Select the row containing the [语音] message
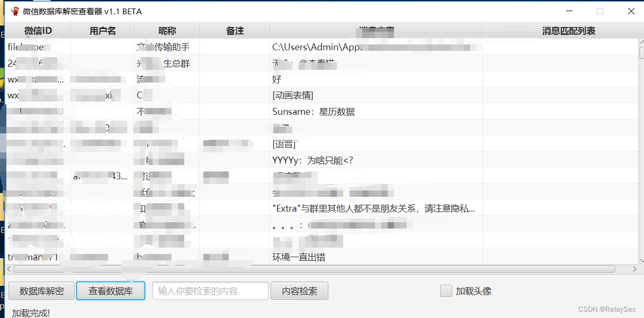Image resolution: width=644 pixels, height=318 pixels. coord(212,144)
